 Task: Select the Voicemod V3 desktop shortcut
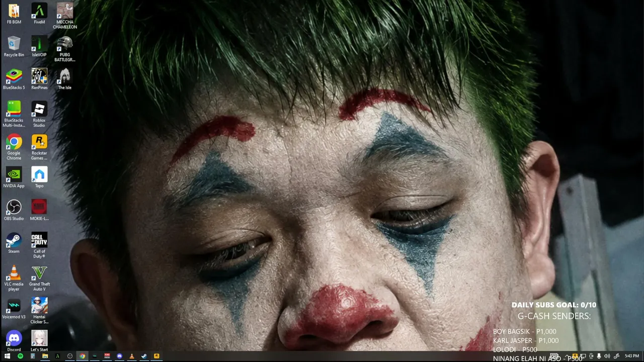pyautogui.click(x=14, y=308)
